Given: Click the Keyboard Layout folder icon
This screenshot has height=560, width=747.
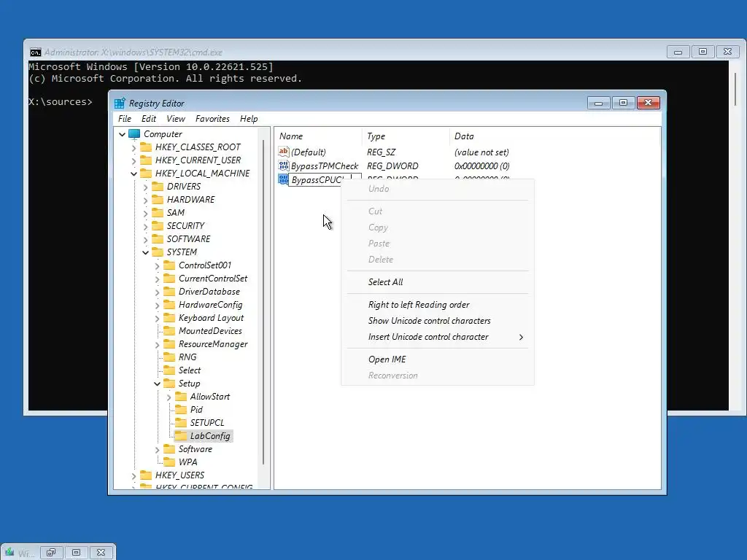Looking at the screenshot, I should (169, 318).
